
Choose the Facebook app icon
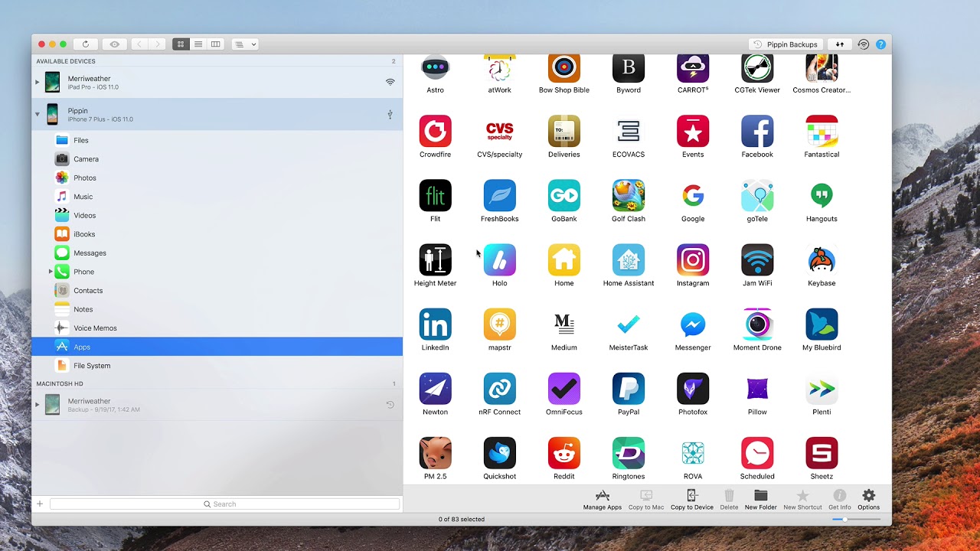757,131
